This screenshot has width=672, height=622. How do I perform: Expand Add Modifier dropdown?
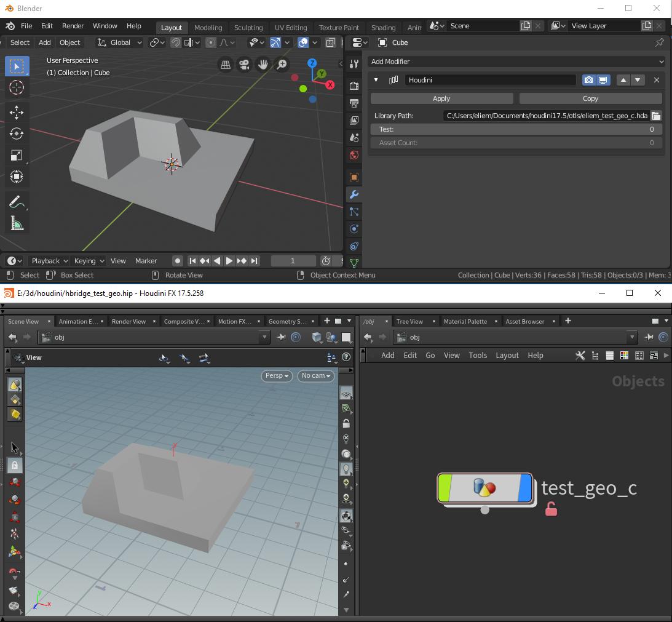click(516, 62)
